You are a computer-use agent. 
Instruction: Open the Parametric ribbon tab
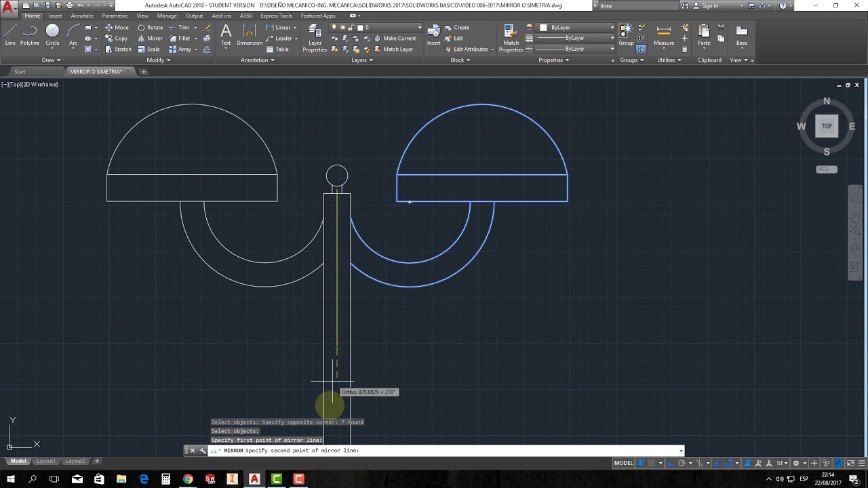(115, 16)
